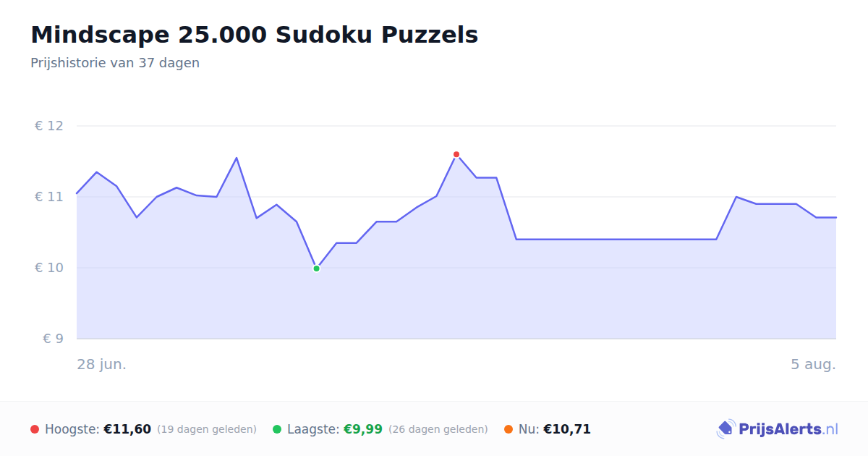The width and height of the screenshot is (868, 456).
Task: Click the Prijshistorie van 37 dagen subtitle
Action: click(115, 63)
